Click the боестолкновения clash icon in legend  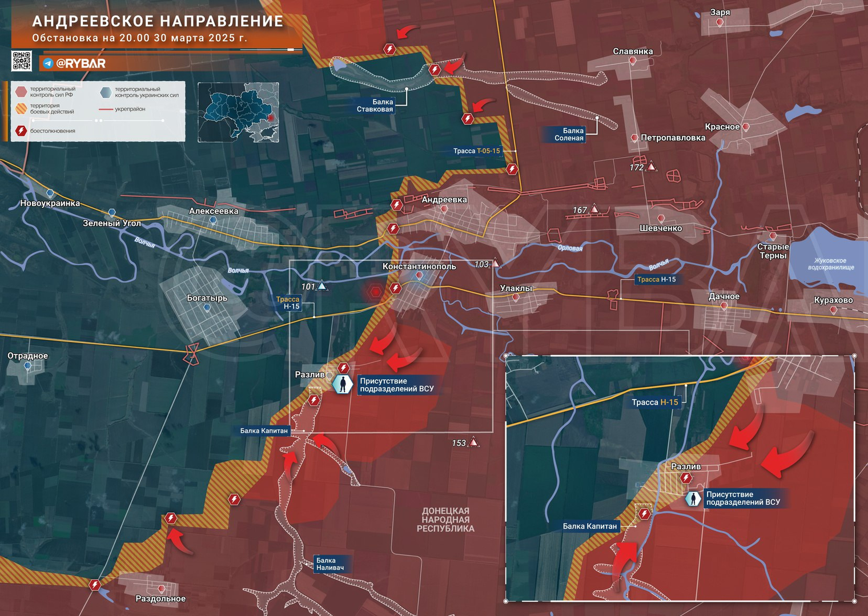tap(21, 131)
